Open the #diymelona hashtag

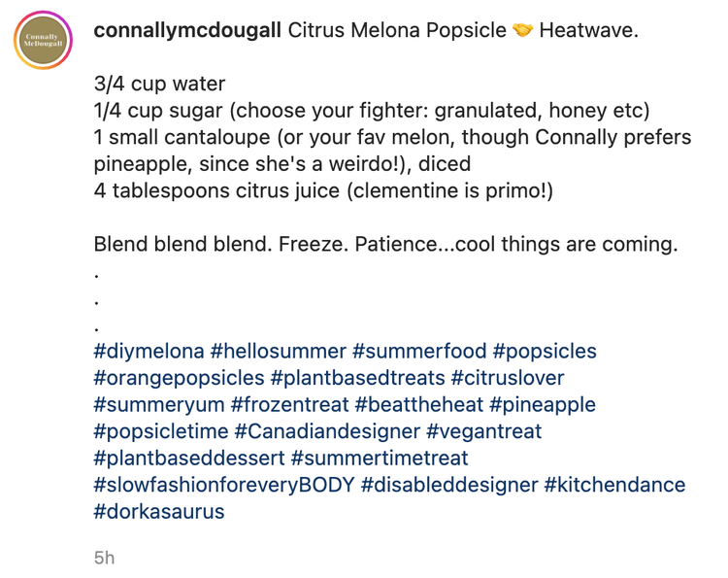(x=148, y=352)
